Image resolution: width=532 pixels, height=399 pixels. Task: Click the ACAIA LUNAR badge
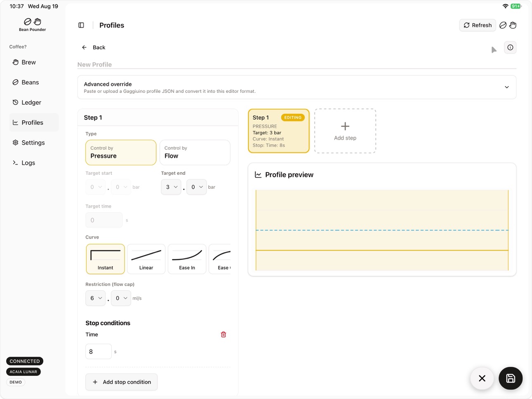click(x=24, y=372)
